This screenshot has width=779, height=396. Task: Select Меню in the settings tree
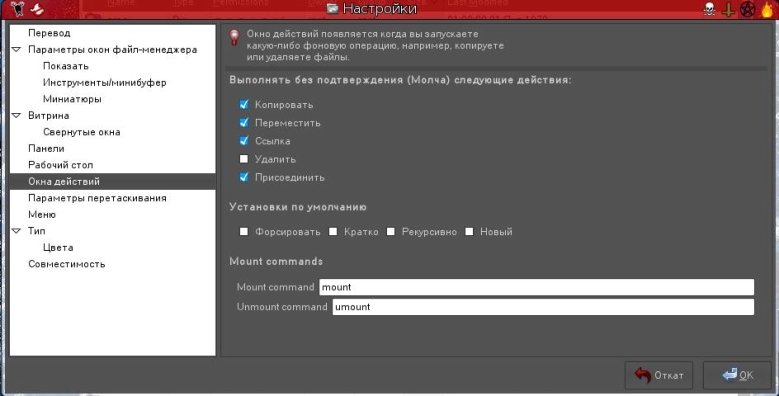[x=42, y=214]
